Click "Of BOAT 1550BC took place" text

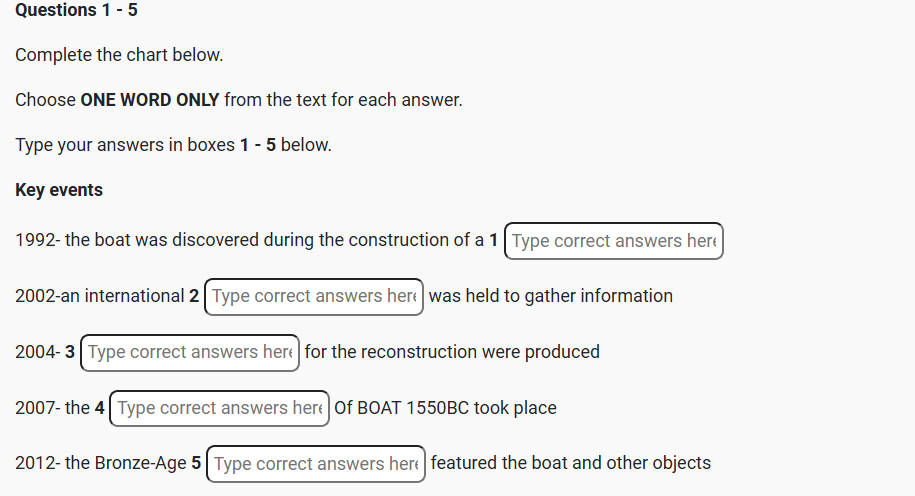pos(446,409)
